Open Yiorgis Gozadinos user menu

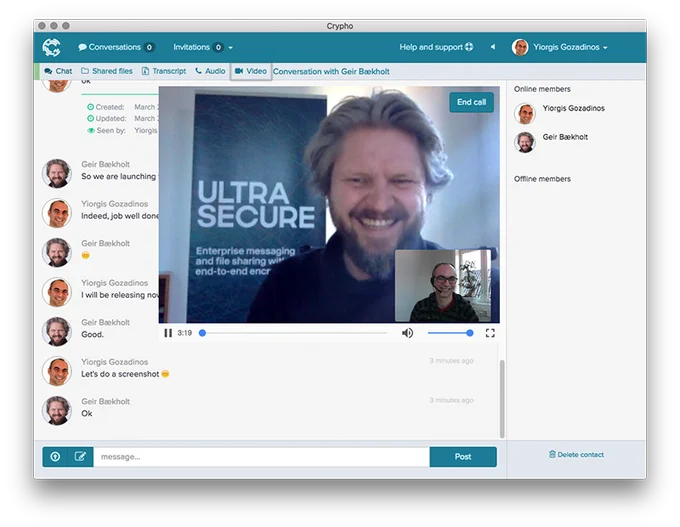[570, 47]
